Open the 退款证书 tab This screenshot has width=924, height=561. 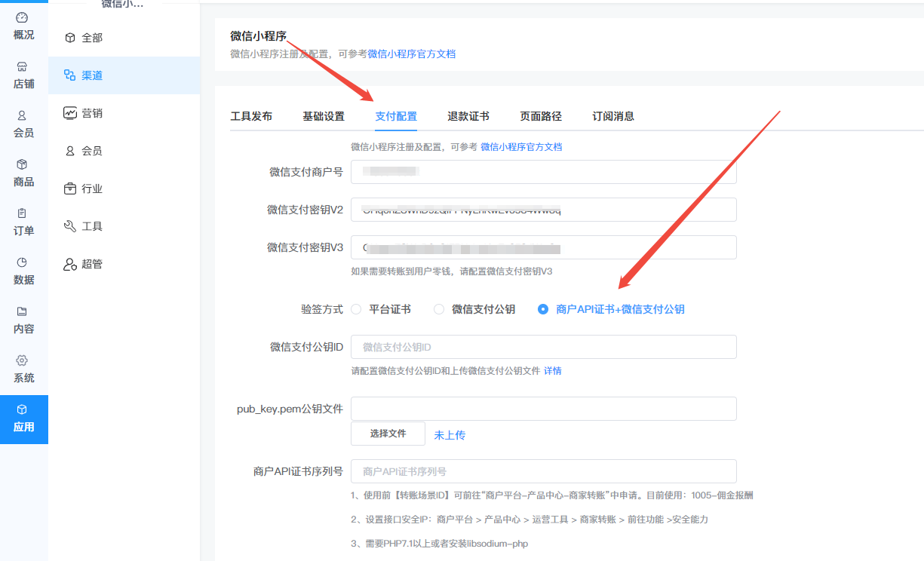point(468,116)
